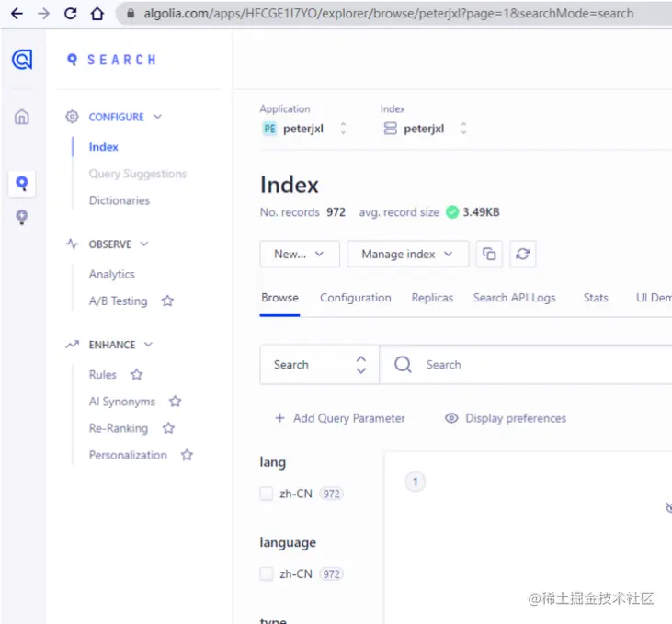The image size is (672, 624).
Task: Check zh-CN under lang facet
Action: [x=267, y=494]
